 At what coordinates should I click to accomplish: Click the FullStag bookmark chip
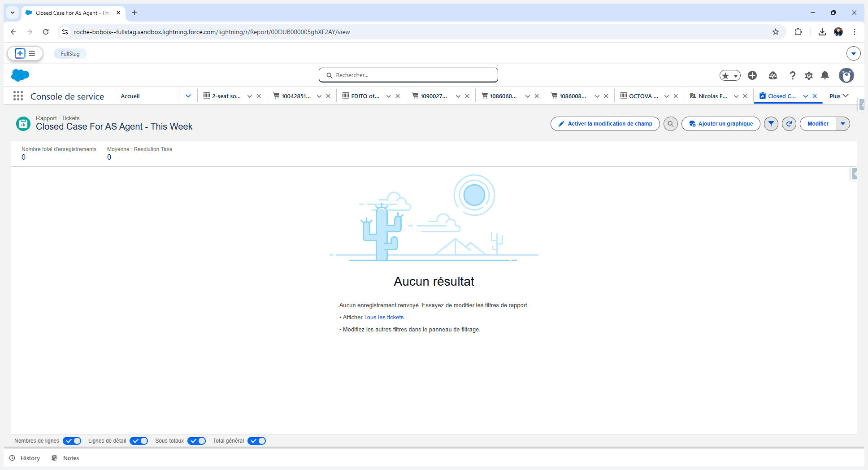click(70, 54)
